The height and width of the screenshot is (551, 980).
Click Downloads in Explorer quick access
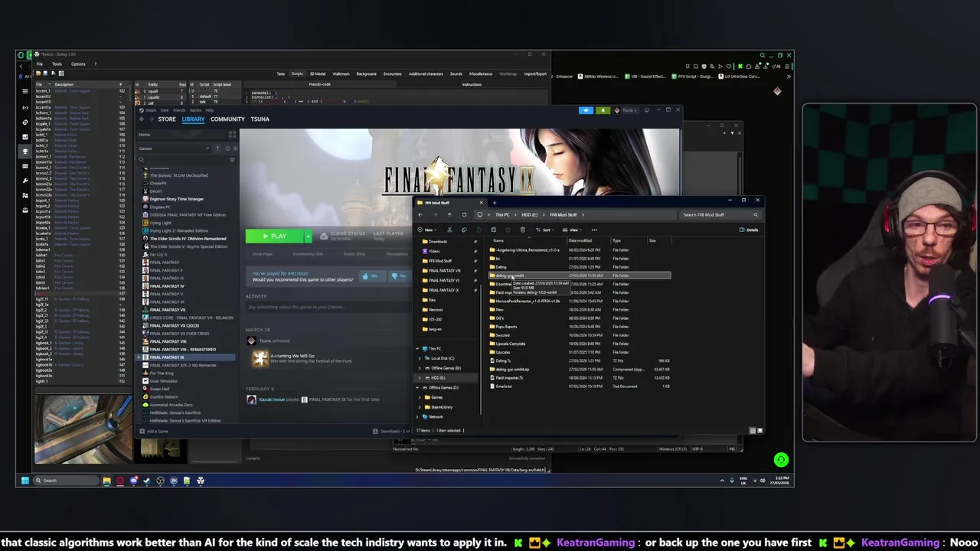pos(438,241)
